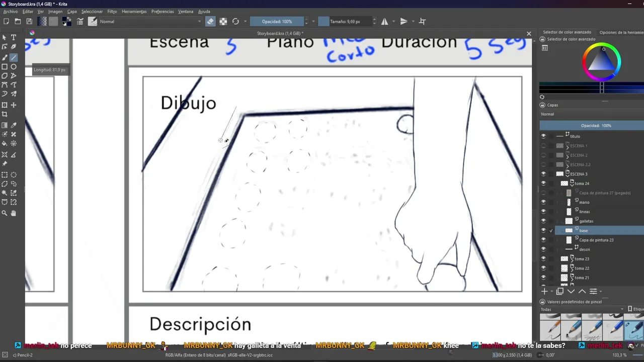
Task: Create a new document from toolbar
Action: click(6, 21)
